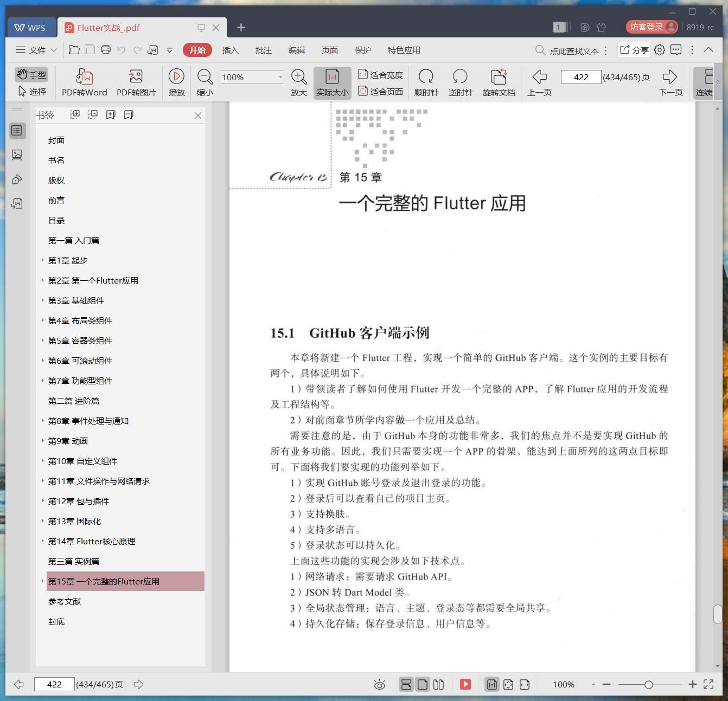Click the next page arrow in status bar
Screen dimensions: 728x701
click(138, 685)
